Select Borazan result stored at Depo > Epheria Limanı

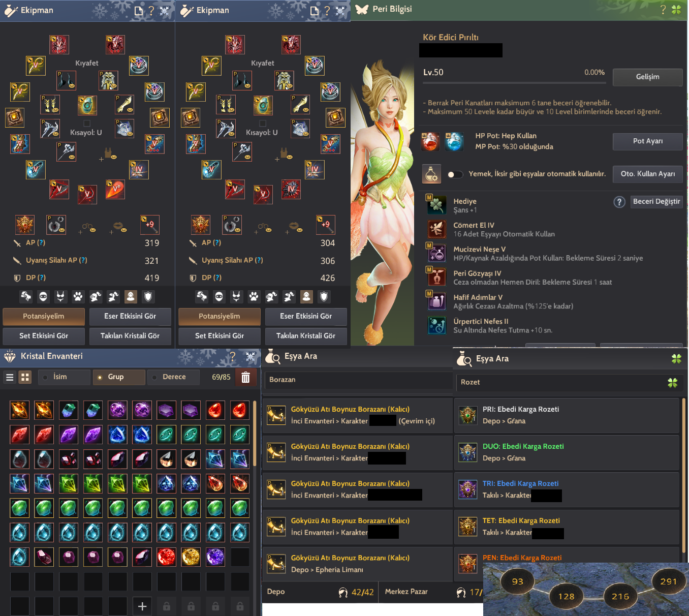(x=357, y=564)
